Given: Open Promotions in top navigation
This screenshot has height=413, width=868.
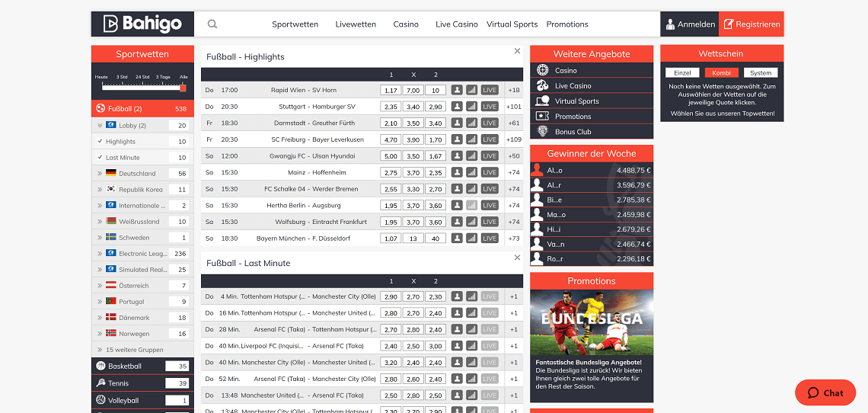Looking at the screenshot, I should [566, 24].
